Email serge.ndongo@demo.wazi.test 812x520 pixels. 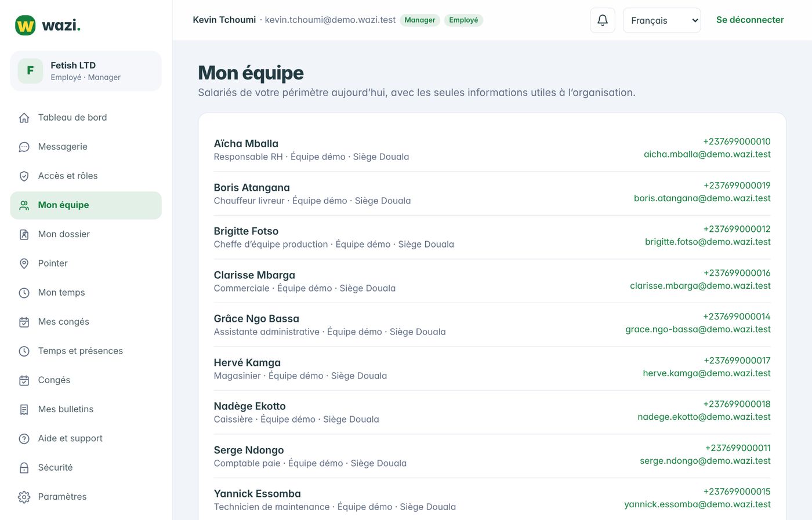pos(705,461)
